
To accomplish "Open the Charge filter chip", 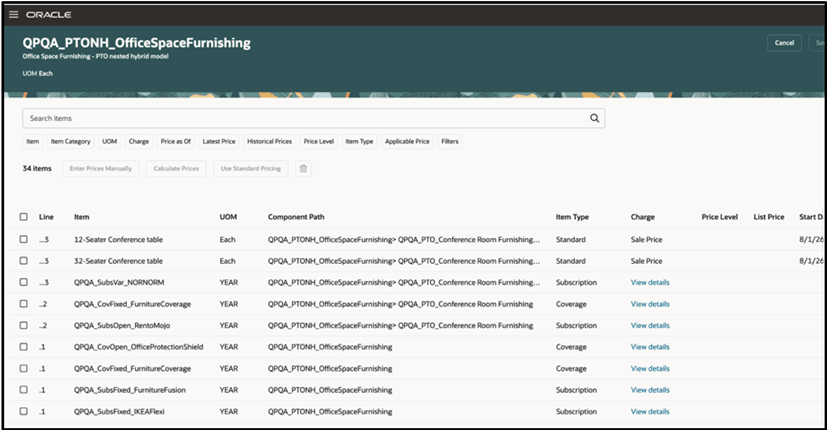I will (x=139, y=142).
